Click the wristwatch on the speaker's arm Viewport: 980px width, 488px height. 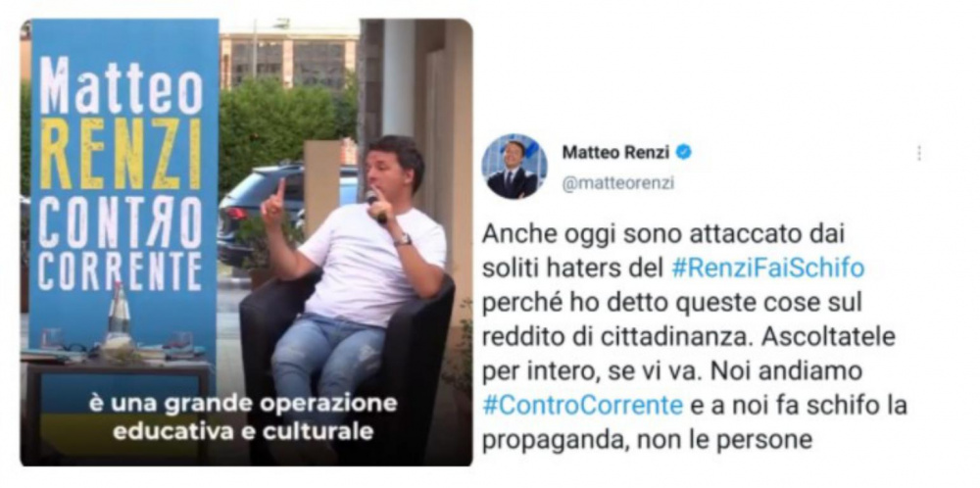[x=403, y=240]
